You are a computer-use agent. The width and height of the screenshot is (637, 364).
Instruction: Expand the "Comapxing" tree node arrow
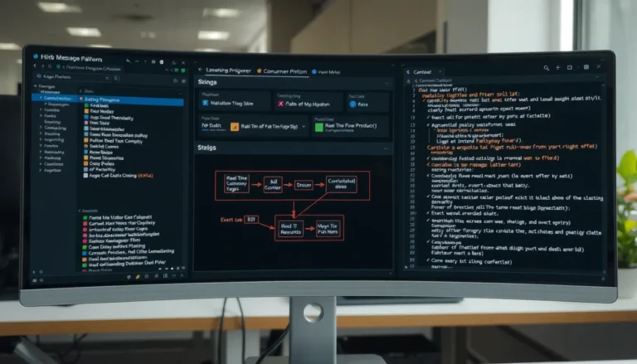[x=41, y=128]
